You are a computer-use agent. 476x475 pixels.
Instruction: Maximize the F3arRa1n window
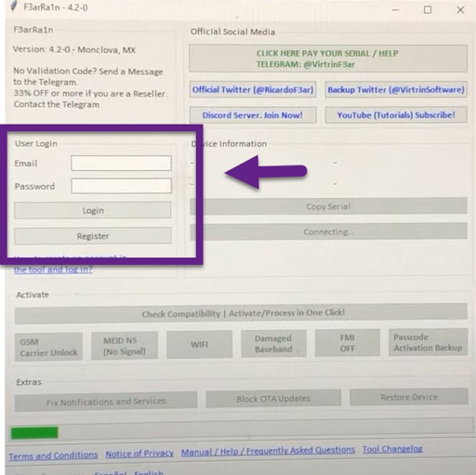coord(428,10)
